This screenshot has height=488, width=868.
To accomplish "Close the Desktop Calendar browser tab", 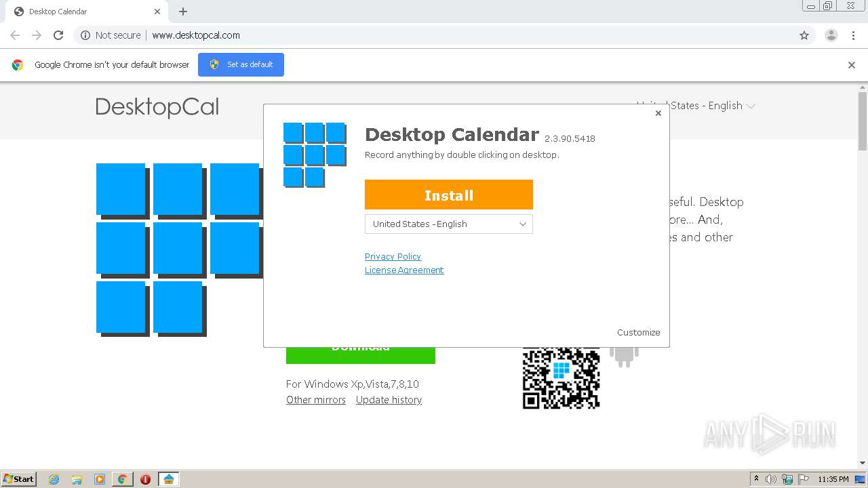I will point(157,12).
